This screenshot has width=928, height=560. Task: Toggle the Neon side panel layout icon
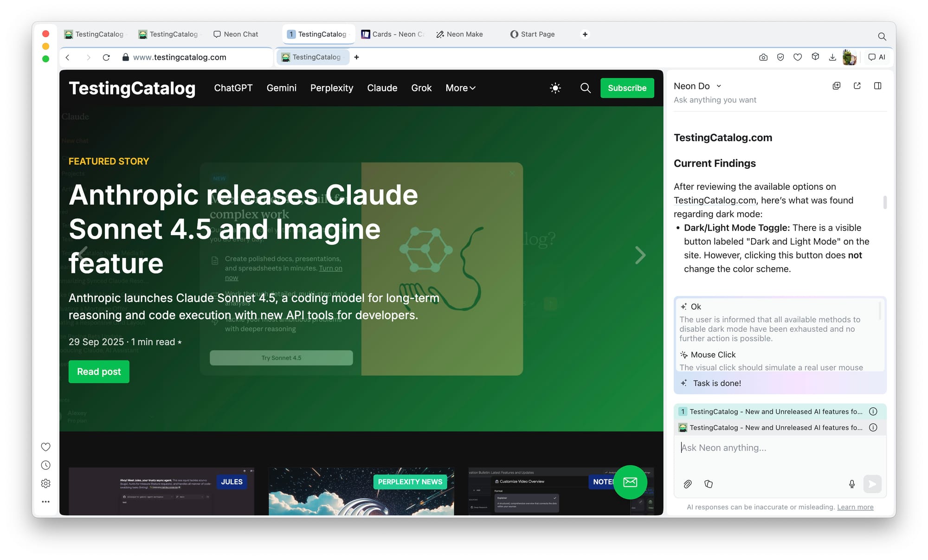tap(877, 86)
